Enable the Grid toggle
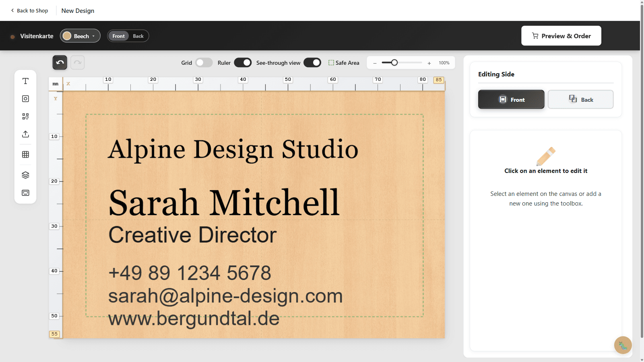This screenshot has width=644, height=362. tap(203, 62)
